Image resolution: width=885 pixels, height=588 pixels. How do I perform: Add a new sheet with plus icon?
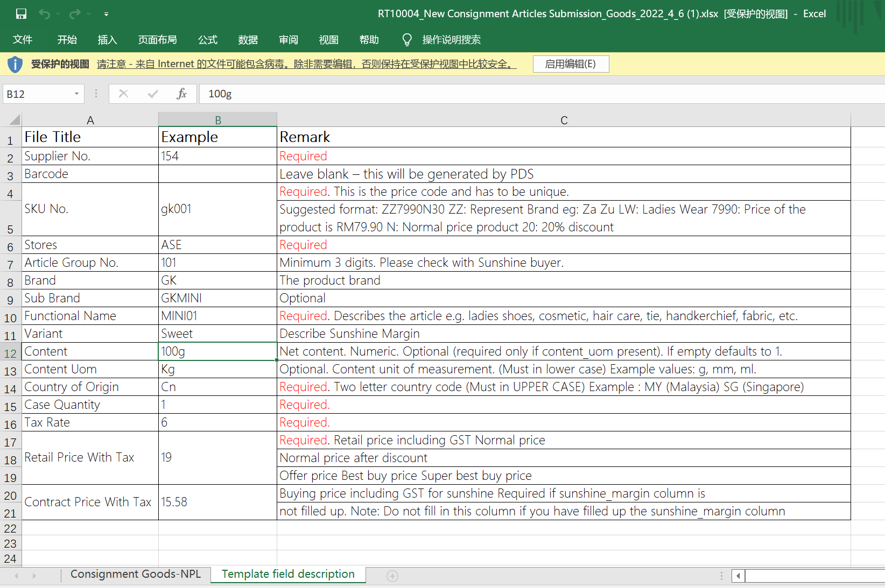point(392,576)
